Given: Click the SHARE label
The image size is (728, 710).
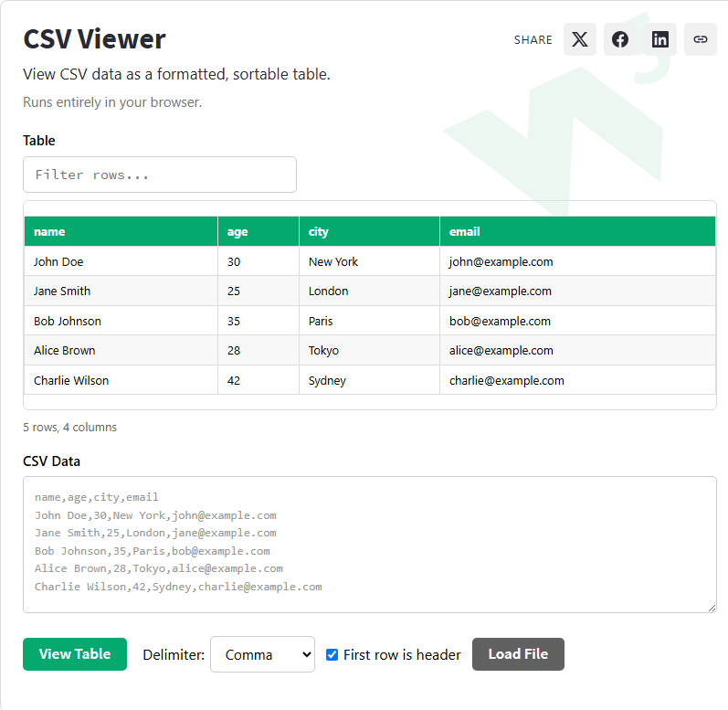Looking at the screenshot, I should tap(533, 40).
